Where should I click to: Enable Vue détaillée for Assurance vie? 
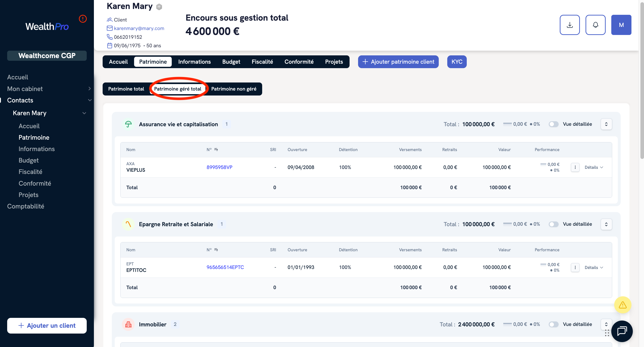pos(553,124)
